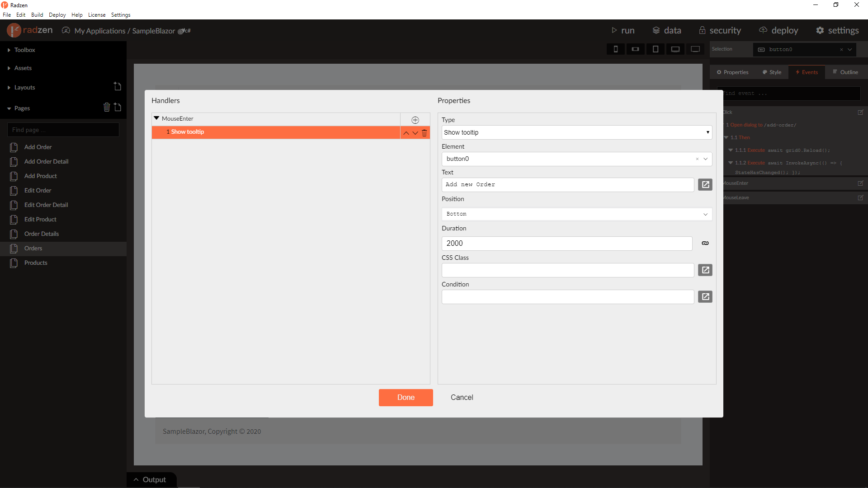Click the Text field containing Add new Order
This screenshot has width=868, height=488.
[x=567, y=185]
